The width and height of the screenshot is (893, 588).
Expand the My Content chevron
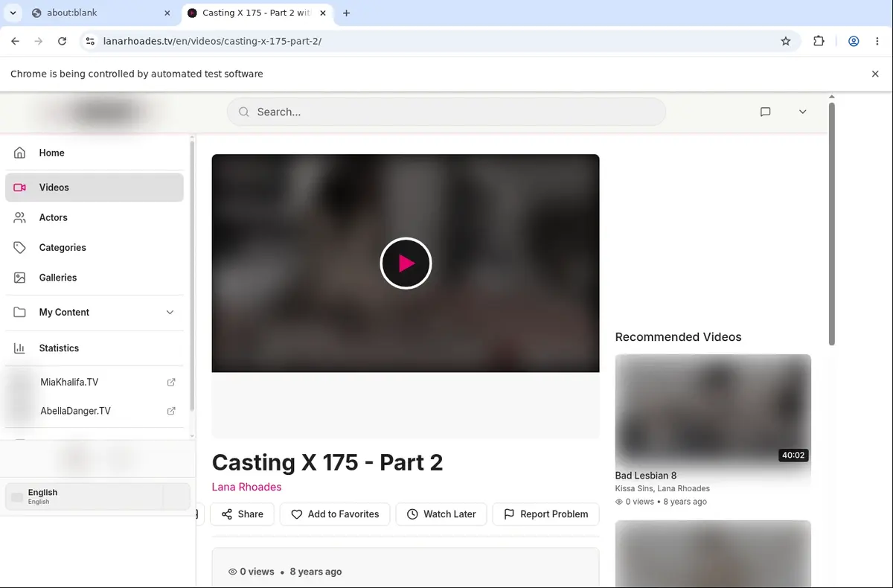click(x=170, y=313)
